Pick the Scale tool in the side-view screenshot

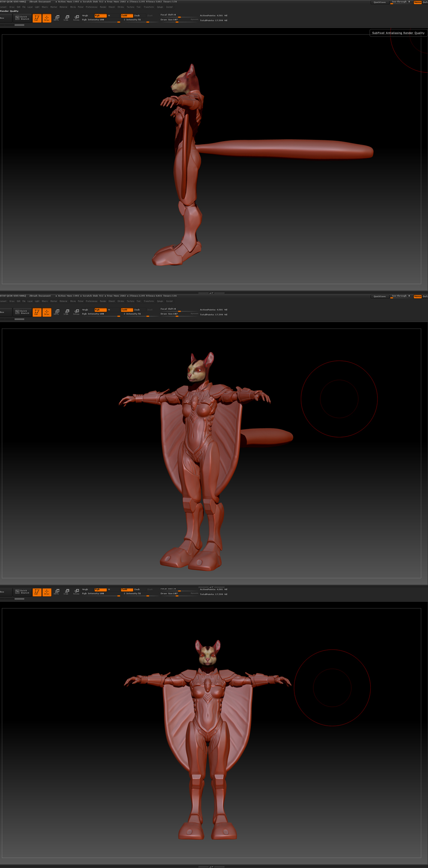(66, 18)
